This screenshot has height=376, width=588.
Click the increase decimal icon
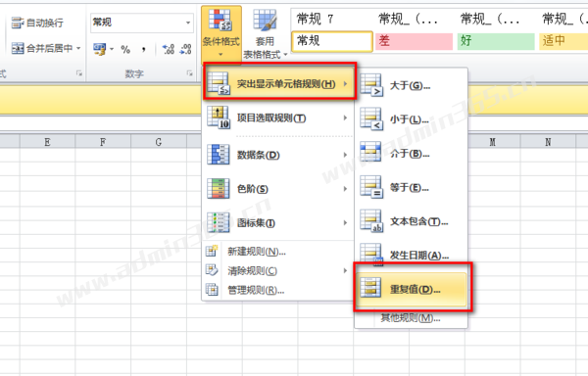168,49
